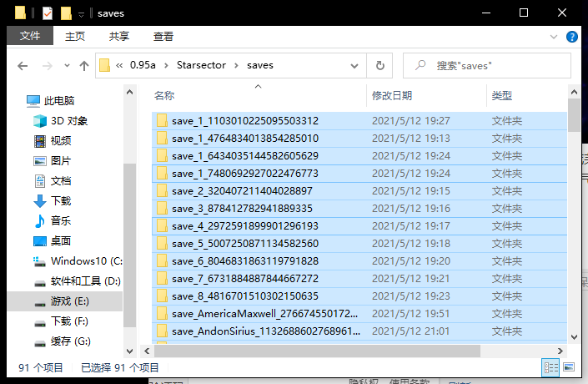
Task: Switch to details view layout
Action: (x=550, y=367)
